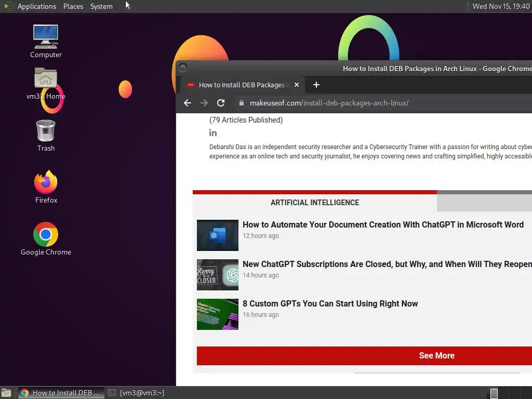Click the 12 hours ago timestamp
532x399 pixels.
(x=261, y=236)
